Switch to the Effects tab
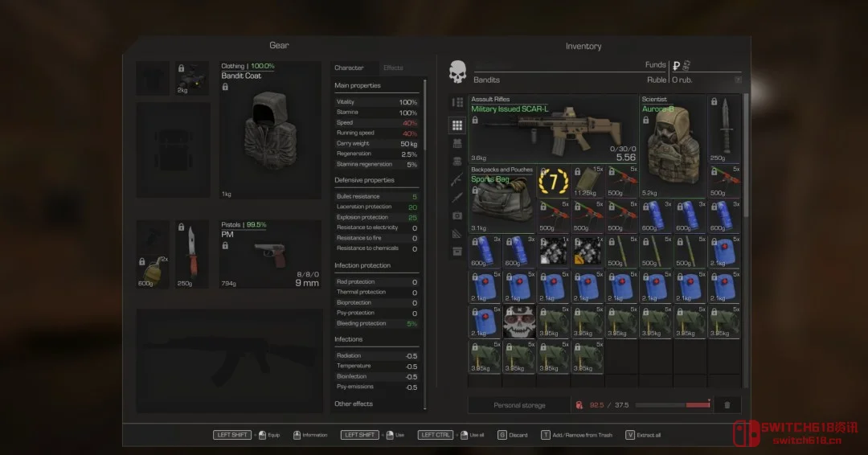868x455 pixels. click(393, 68)
